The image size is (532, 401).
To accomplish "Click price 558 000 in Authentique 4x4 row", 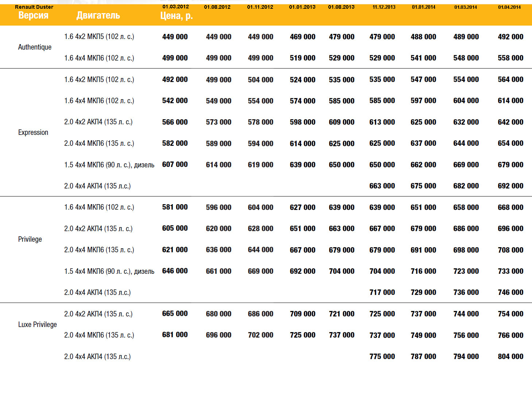I will [510, 58].
